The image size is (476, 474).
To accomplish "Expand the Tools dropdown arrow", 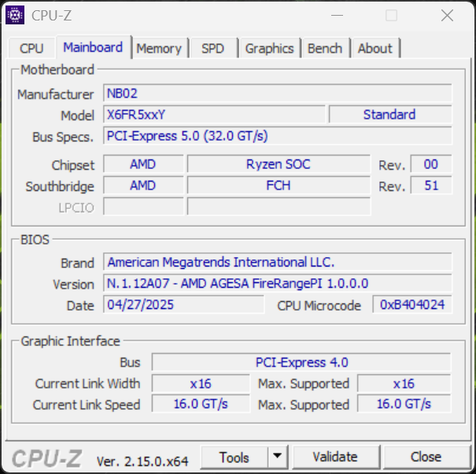I will (277, 457).
